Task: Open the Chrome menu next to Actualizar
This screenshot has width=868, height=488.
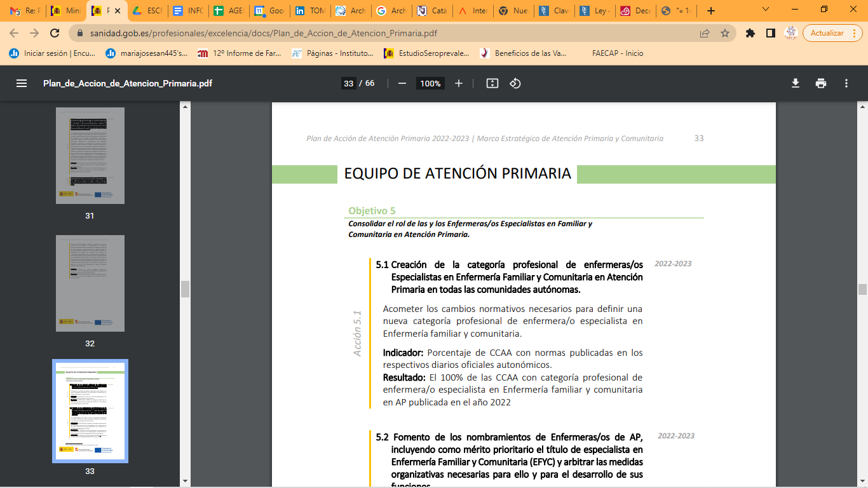Action: [x=855, y=33]
